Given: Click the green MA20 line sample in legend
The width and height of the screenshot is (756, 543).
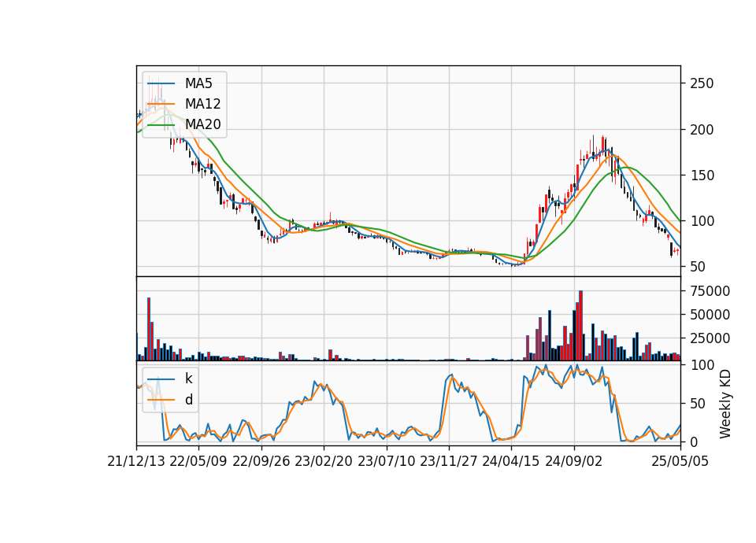Looking at the screenshot, I should pyautogui.click(x=161, y=125).
